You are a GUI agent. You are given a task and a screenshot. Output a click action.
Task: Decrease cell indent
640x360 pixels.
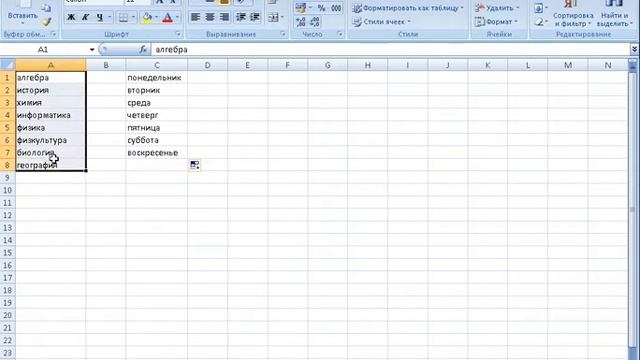tap(241, 17)
